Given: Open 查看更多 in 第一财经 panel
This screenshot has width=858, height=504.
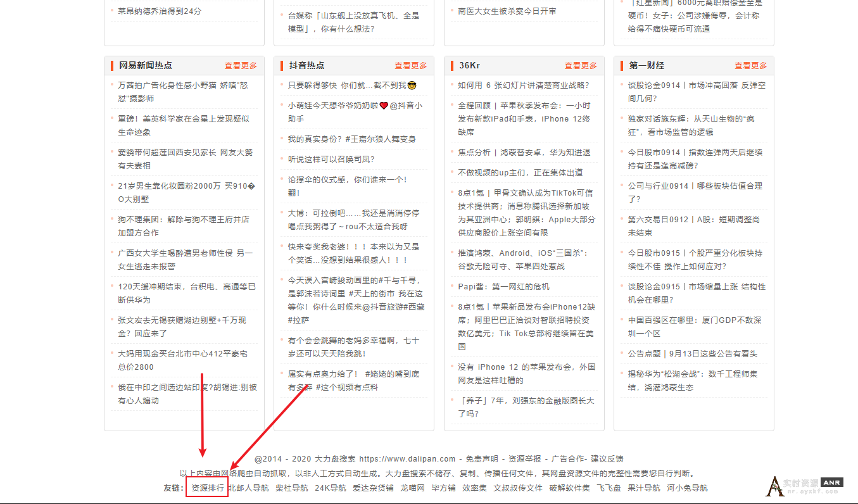Looking at the screenshot, I should point(751,66).
